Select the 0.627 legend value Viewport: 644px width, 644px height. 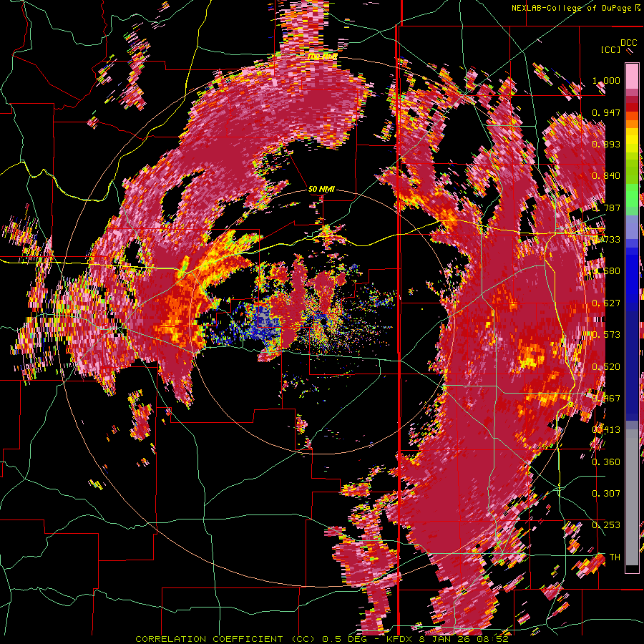click(x=606, y=303)
